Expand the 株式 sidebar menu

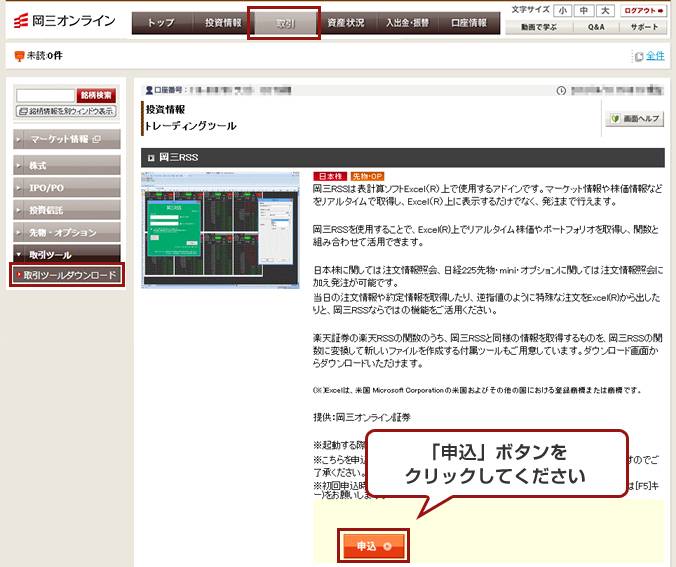(x=67, y=166)
